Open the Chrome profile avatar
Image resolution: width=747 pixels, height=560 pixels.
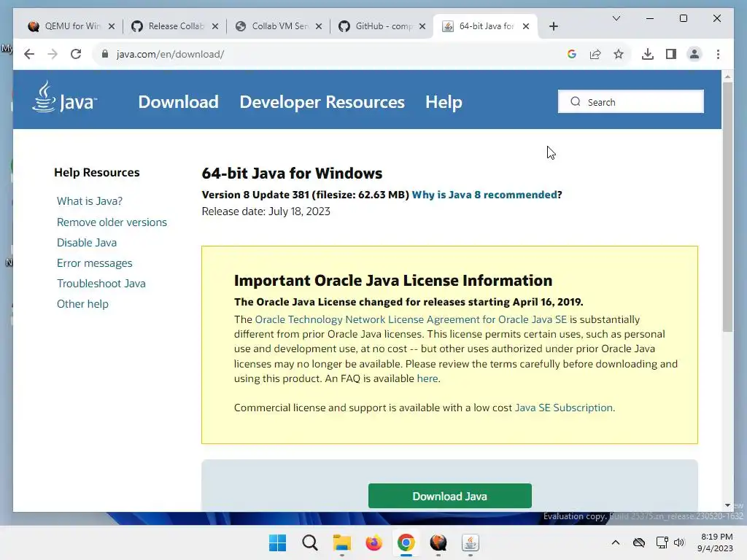(x=694, y=54)
